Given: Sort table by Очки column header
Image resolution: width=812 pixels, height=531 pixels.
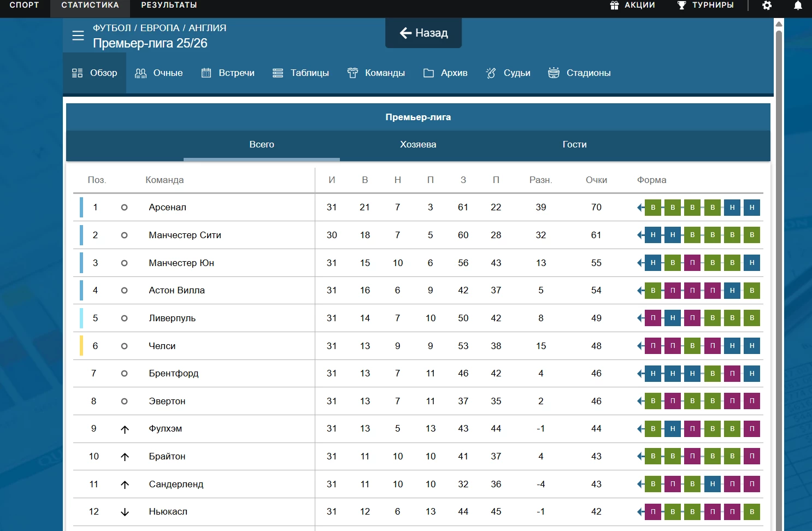Looking at the screenshot, I should pyautogui.click(x=596, y=180).
